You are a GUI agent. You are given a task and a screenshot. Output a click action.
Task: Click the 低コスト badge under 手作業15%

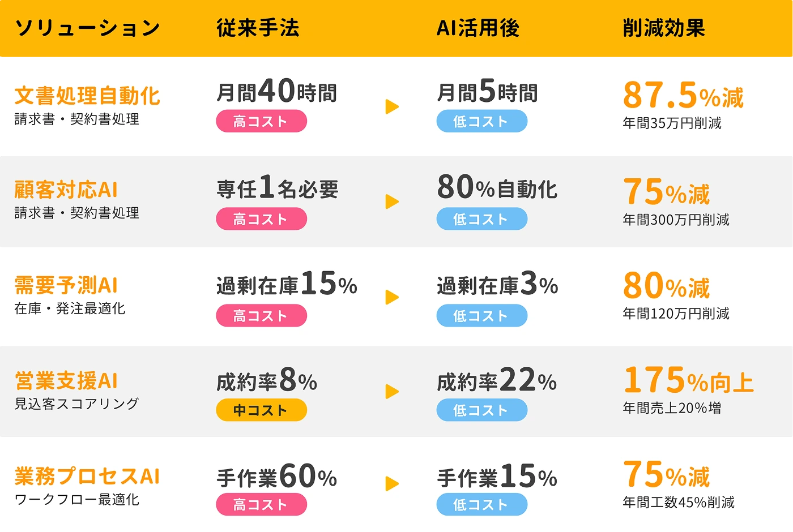click(481, 504)
